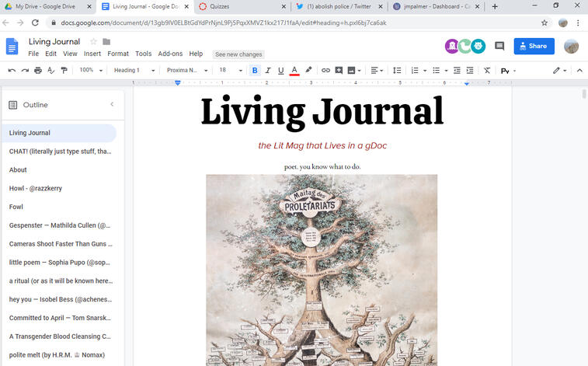Screen dimensions: 588x366
Task: Click the vertical document scrollbar
Action: coord(584,94)
